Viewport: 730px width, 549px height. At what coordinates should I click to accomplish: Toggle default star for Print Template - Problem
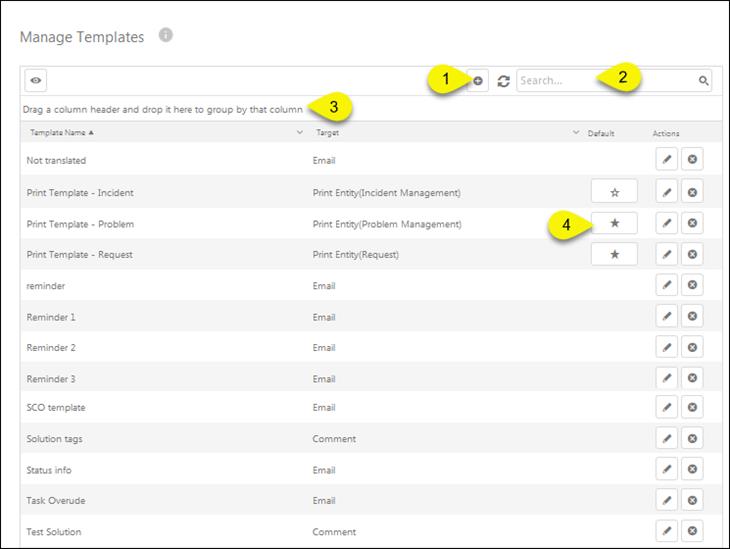(614, 223)
